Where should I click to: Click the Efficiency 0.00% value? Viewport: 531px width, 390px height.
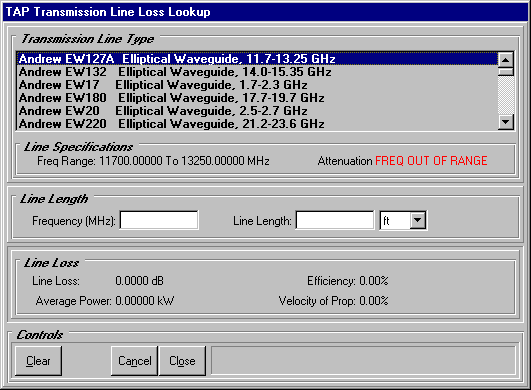374,281
